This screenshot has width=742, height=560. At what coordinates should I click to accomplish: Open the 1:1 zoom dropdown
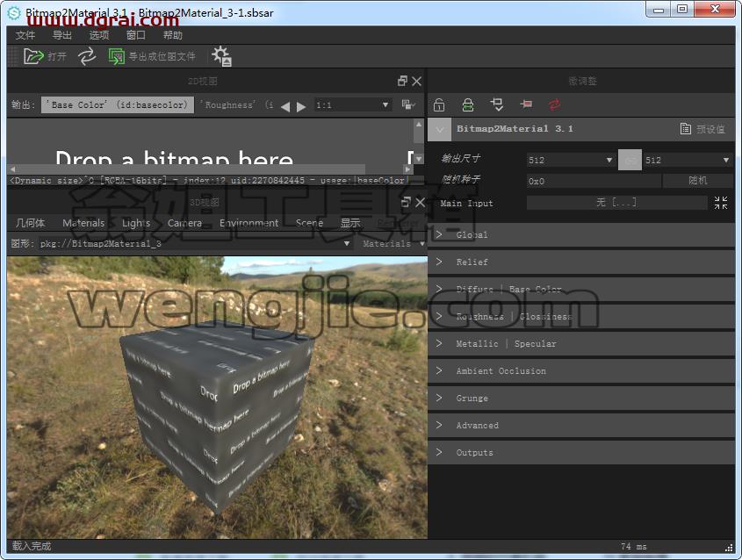353,105
